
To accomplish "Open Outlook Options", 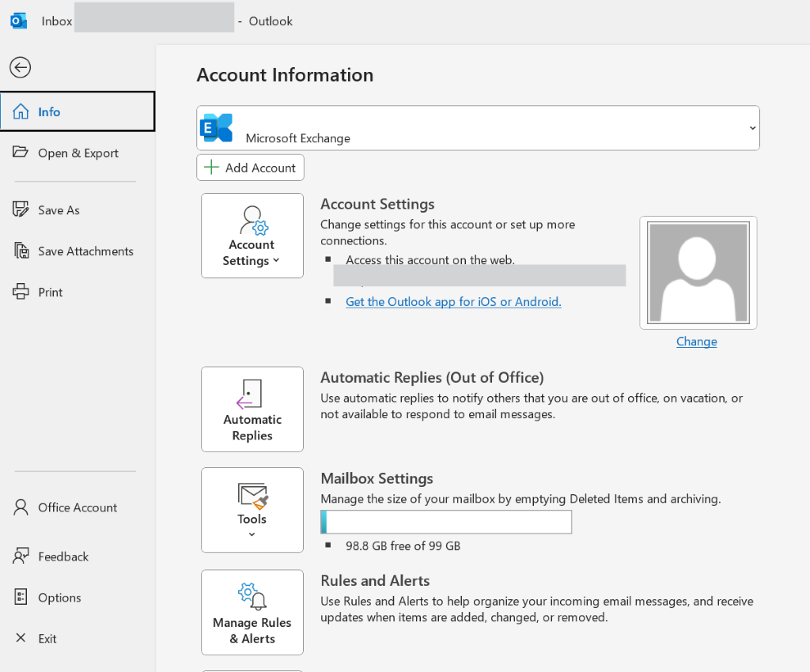I will (60, 597).
